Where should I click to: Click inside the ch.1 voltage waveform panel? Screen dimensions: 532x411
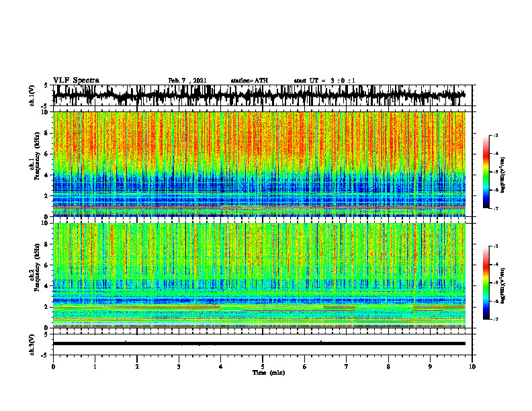[x=263, y=95]
